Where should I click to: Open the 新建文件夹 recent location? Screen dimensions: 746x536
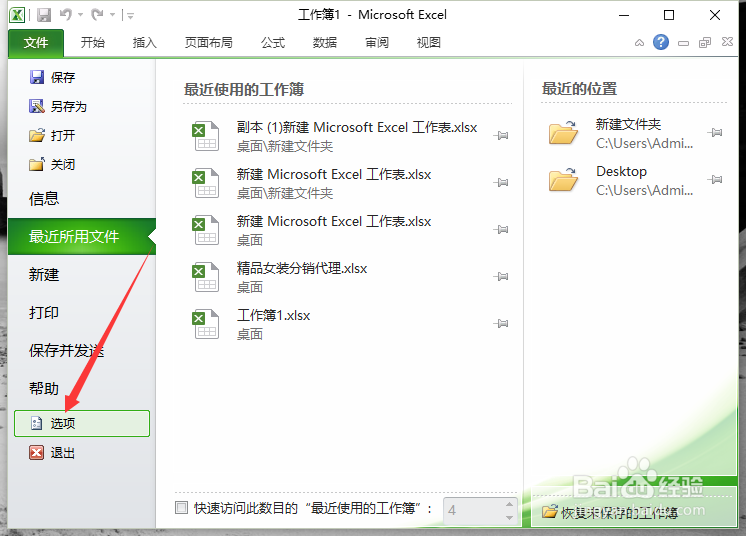635,133
